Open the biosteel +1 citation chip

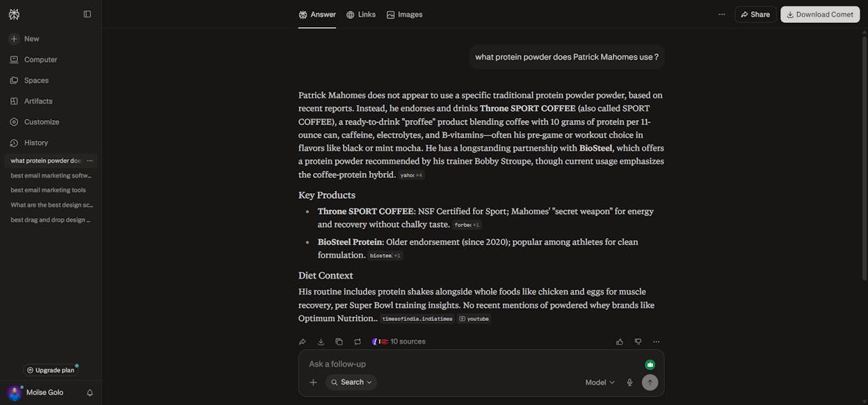point(385,256)
